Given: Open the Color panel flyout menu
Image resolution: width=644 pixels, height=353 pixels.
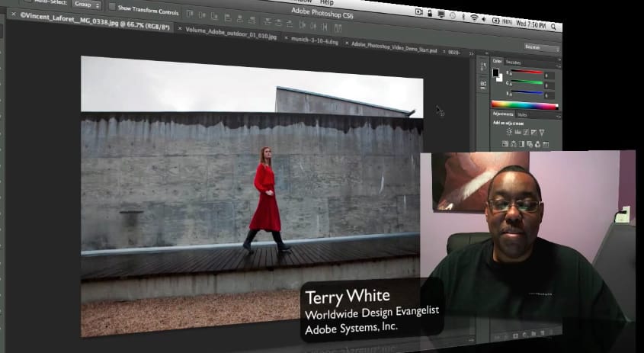Looking at the screenshot, I should click(559, 66).
